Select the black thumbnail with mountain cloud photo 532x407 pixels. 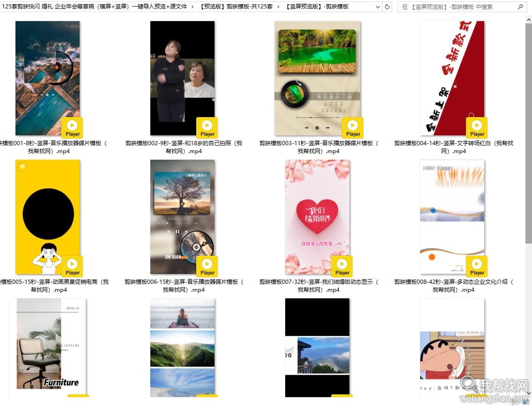(317, 347)
